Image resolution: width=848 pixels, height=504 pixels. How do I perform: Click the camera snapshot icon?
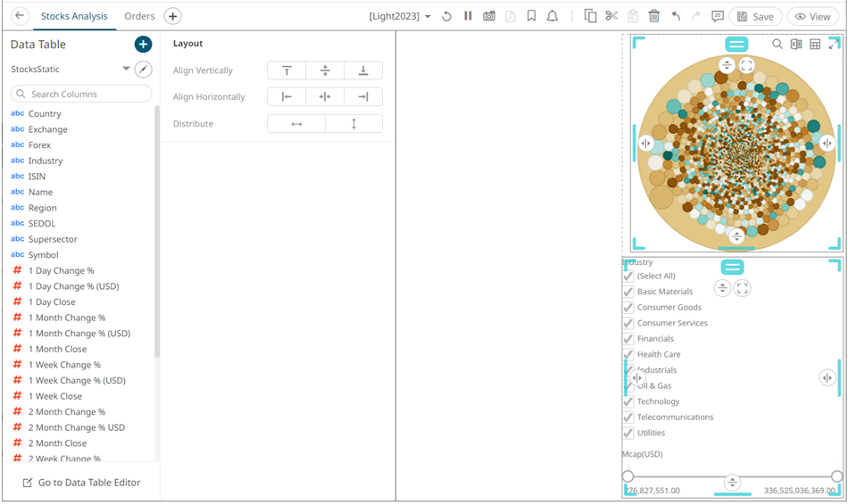[489, 16]
